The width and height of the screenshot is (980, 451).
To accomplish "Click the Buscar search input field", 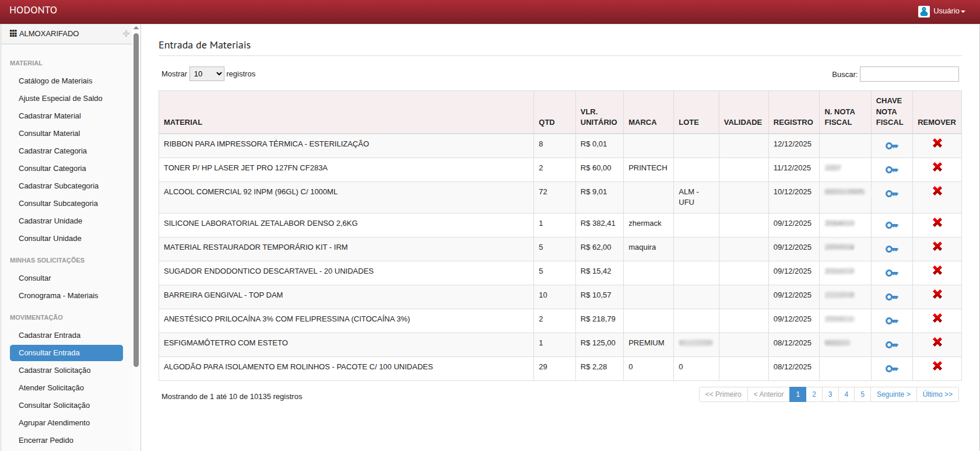I will coord(909,74).
